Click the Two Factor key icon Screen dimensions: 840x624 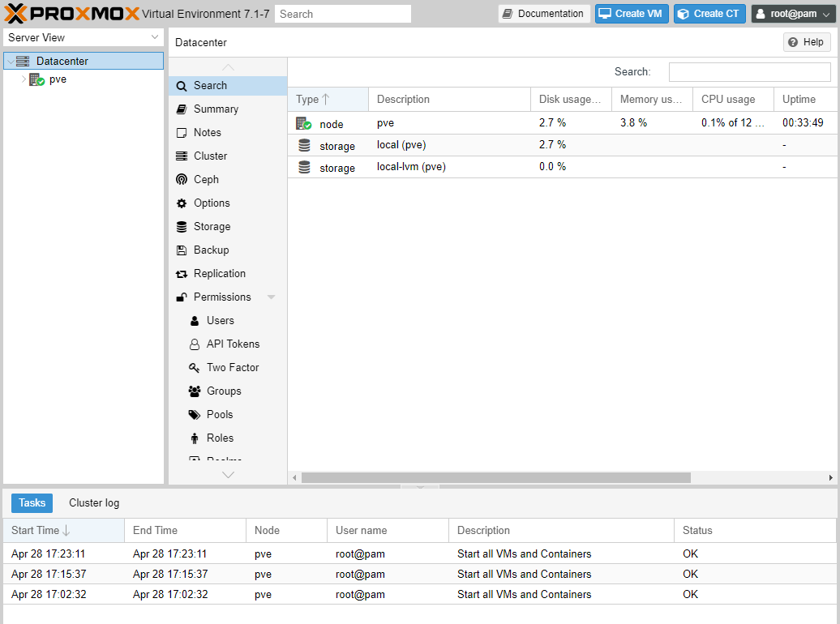point(195,368)
